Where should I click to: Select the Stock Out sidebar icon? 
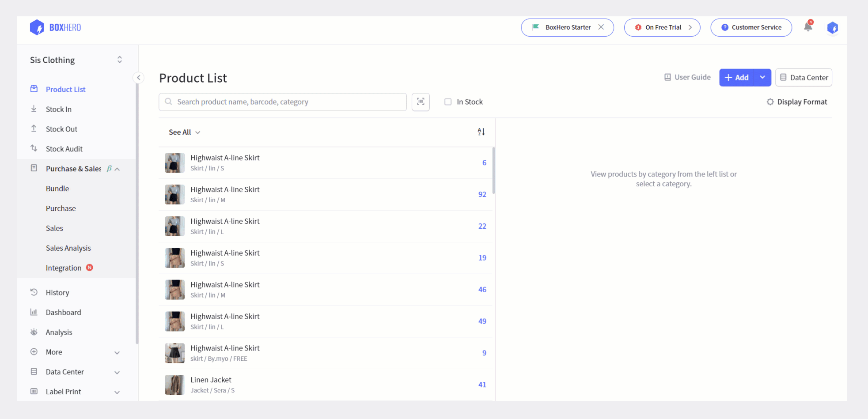pyautogui.click(x=34, y=129)
